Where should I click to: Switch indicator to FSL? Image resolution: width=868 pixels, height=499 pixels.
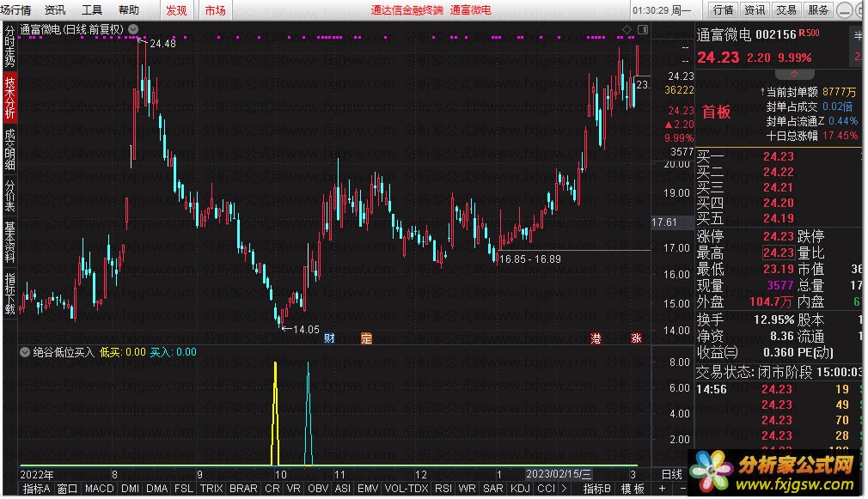(x=184, y=489)
